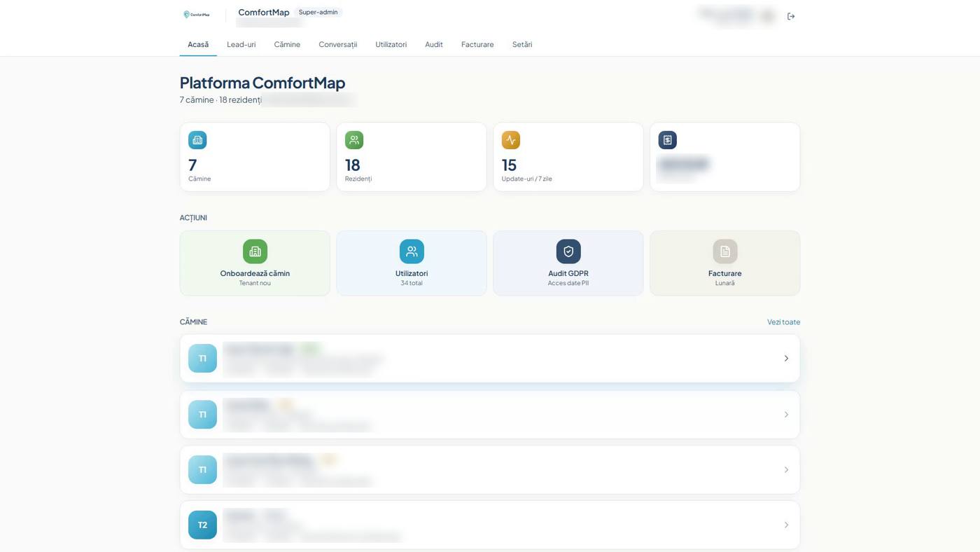Switch to the Acasă tab
The height and width of the screenshot is (552, 980).
[198, 44]
